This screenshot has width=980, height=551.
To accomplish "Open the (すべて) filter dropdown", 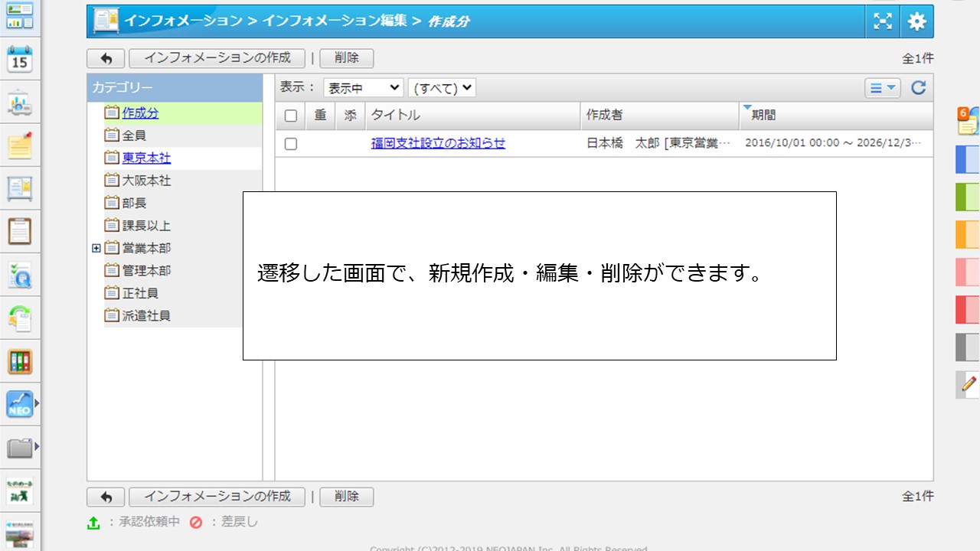I will (442, 88).
